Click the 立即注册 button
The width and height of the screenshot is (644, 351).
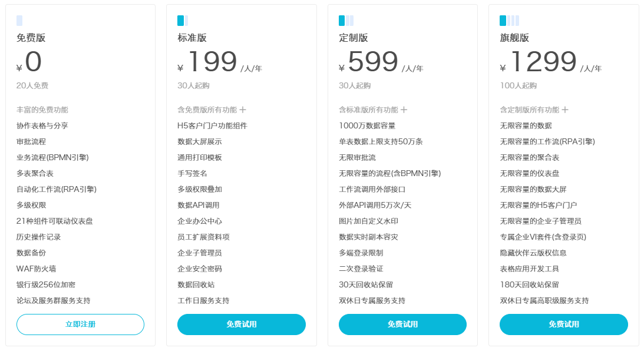[80, 324]
